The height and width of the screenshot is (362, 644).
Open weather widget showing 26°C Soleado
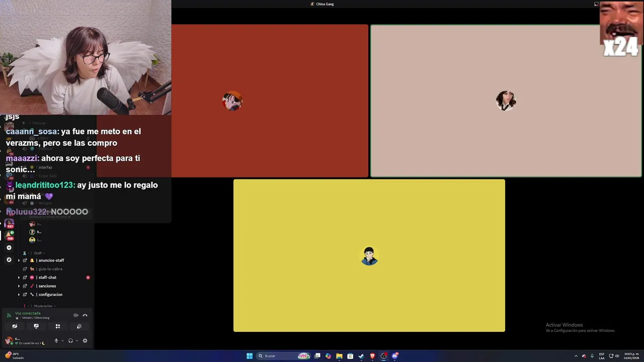15,356
